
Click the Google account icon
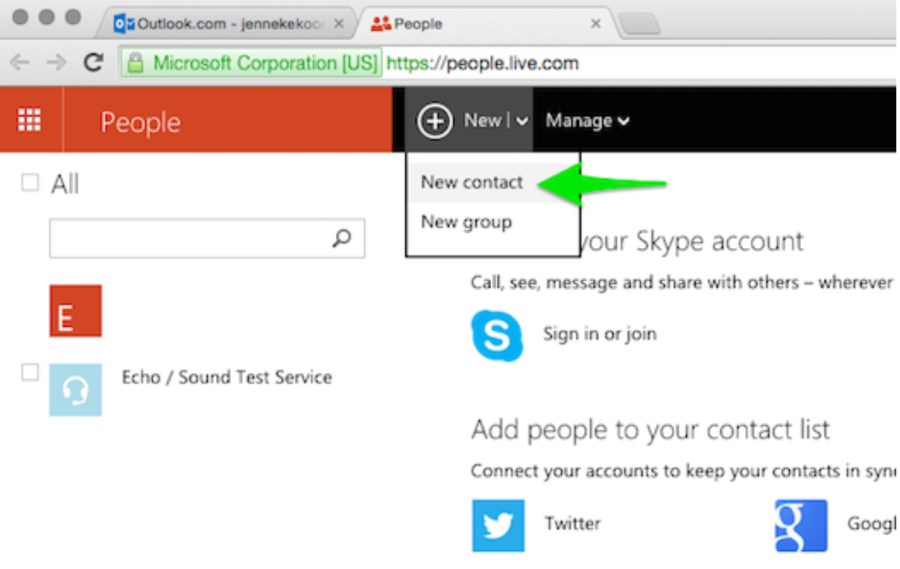click(801, 525)
